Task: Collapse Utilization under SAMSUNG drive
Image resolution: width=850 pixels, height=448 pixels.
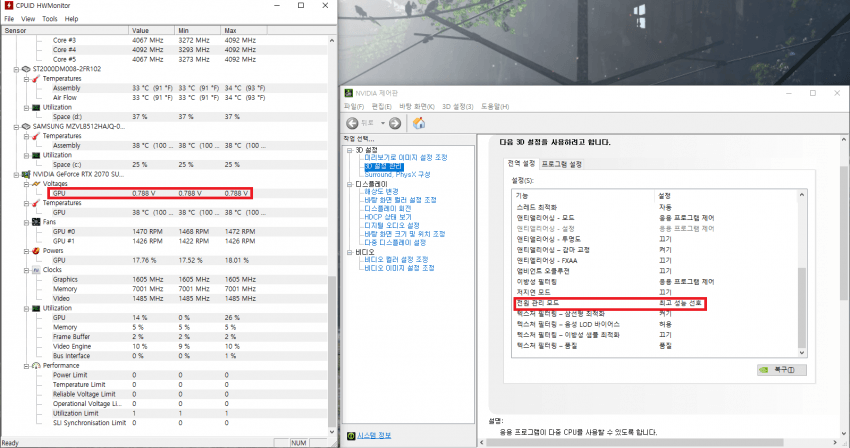Action: coord(26,155)
